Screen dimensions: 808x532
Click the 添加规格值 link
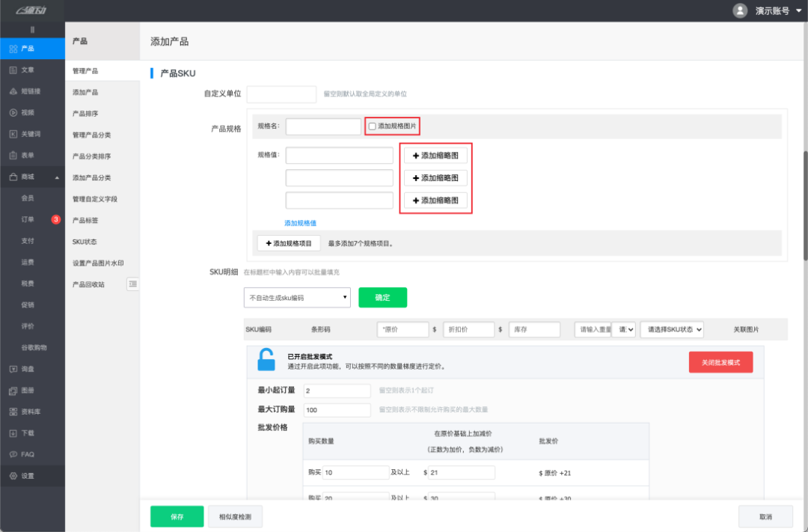click(300, 223)
